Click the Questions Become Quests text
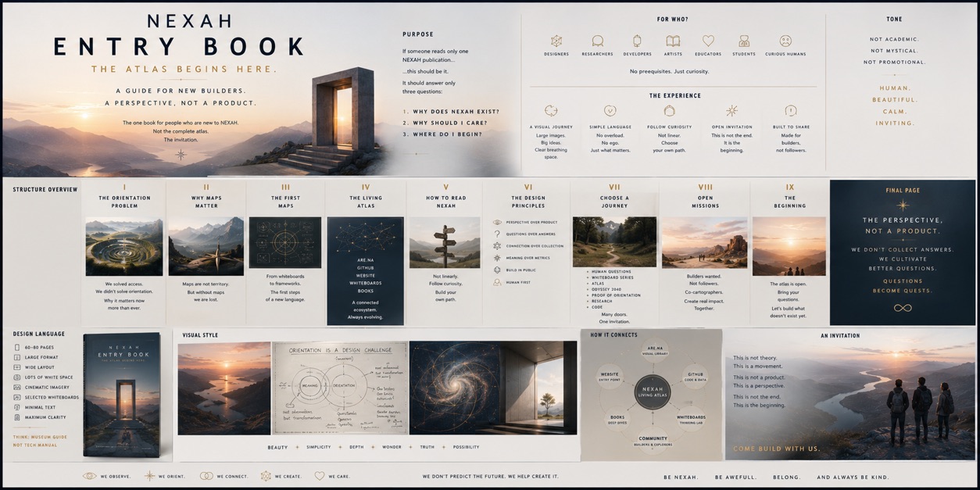The height and width of the screenshot is (490, 980). (x=903, y=285)
